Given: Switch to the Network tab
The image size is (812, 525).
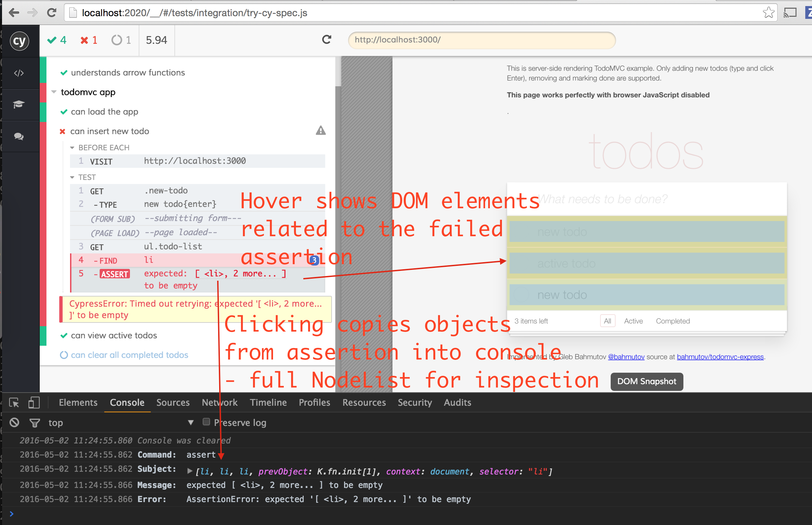Looking at the screenshot, I should (x=219, y=403).
